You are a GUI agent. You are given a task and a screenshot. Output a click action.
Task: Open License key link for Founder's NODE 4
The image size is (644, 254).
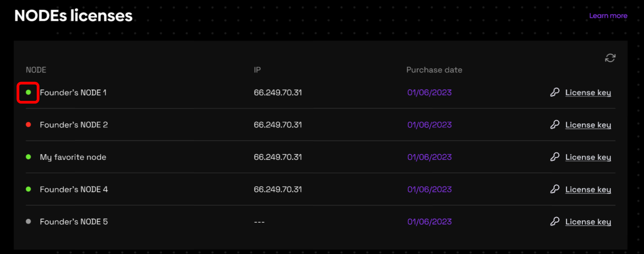point(588,190)
